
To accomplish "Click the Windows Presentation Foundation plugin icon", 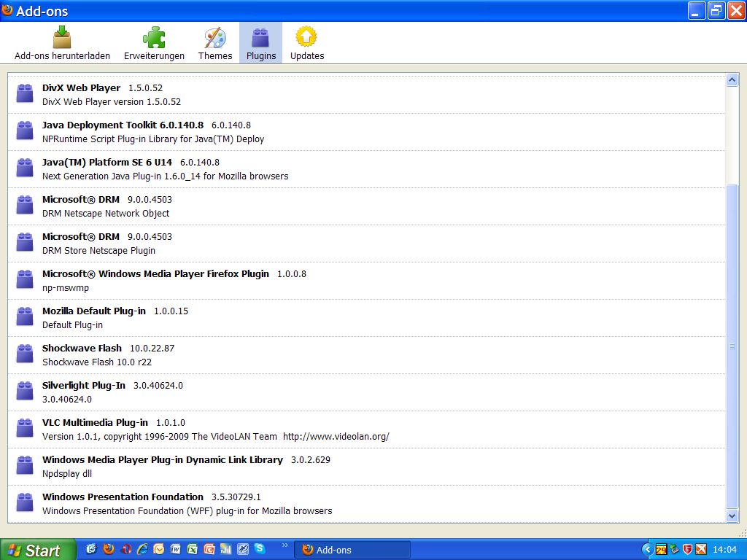I will [x=25, y=502].
